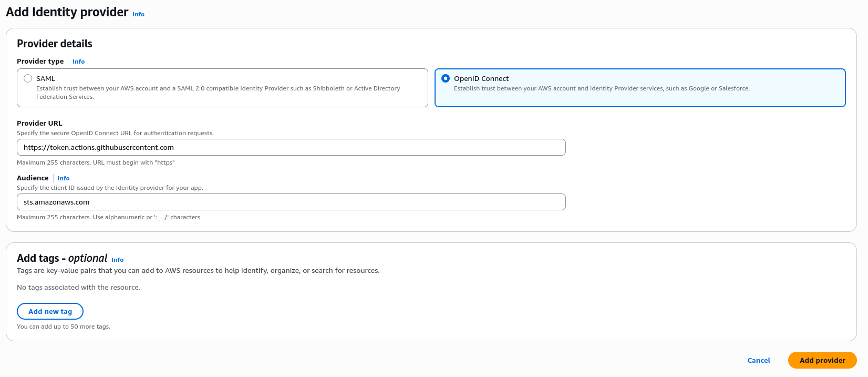Click the Add tags - optional heading

coord(62,258)
